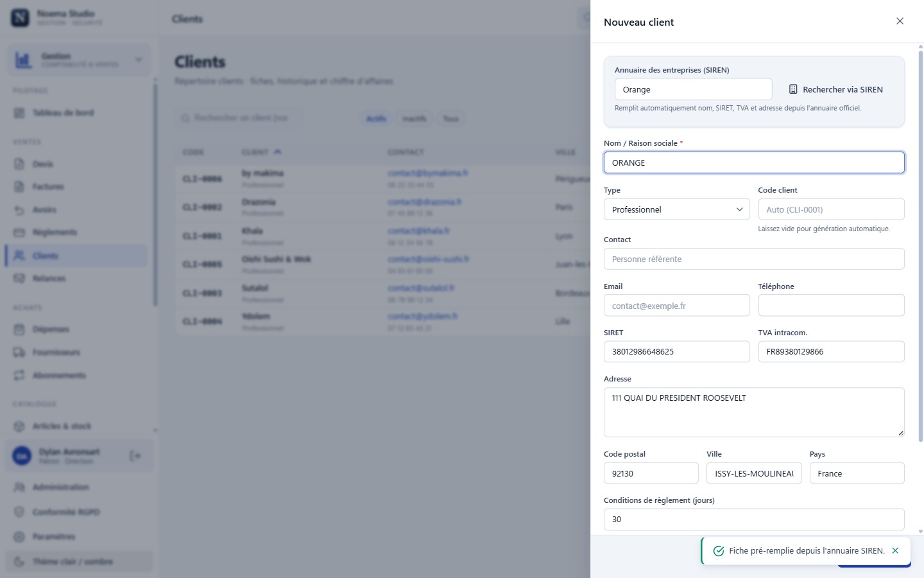The height and width of the screenshot is (578, 924).
Task: Click the Oishi Sushi & Wok email link
Action: [x=428, y=259]
